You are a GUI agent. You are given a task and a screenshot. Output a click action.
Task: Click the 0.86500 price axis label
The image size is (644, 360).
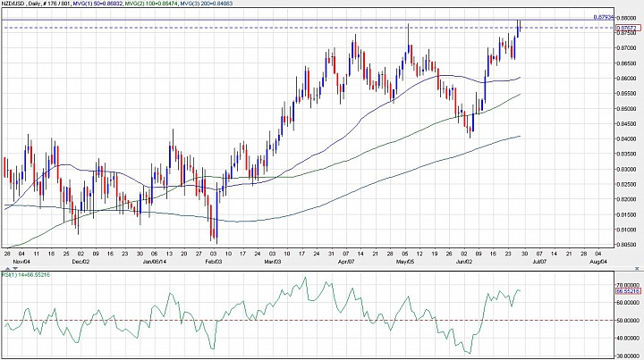click(x=626, y=63)
